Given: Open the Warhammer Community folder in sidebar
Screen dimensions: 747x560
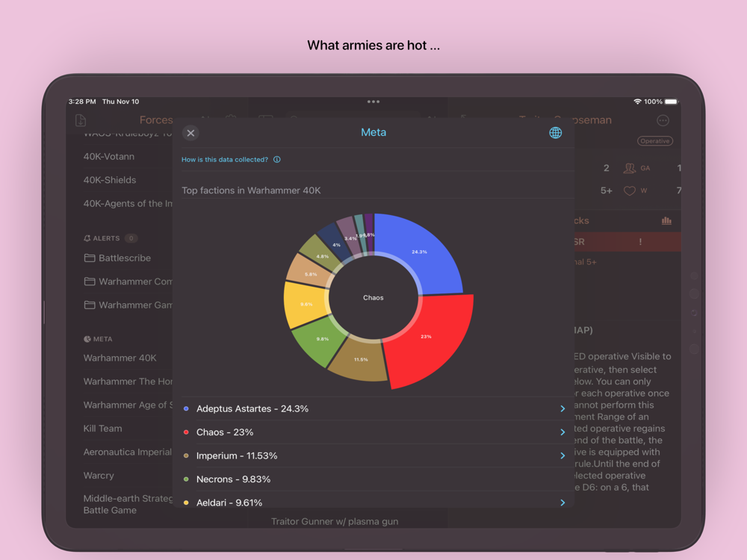Looking at the screenshot, I should pos(128,281).
